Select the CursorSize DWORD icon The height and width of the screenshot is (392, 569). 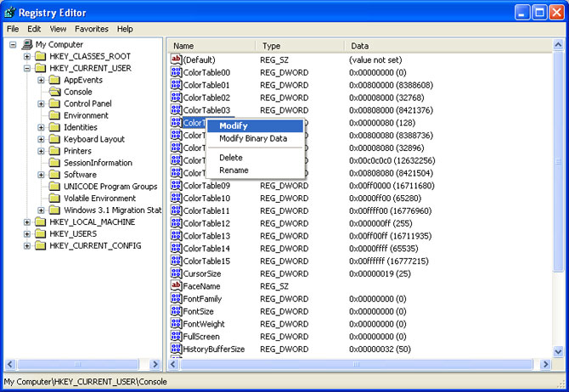tap(177, 274)
